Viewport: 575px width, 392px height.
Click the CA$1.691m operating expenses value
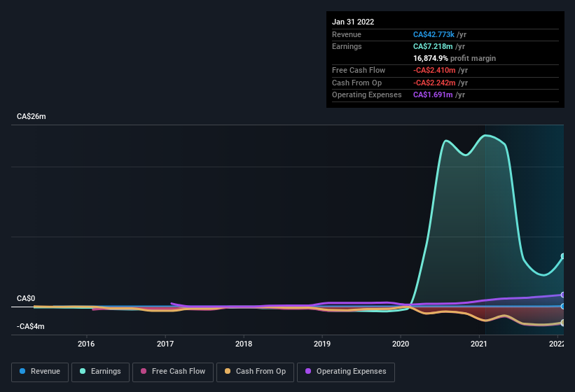(x=433, y=95)
